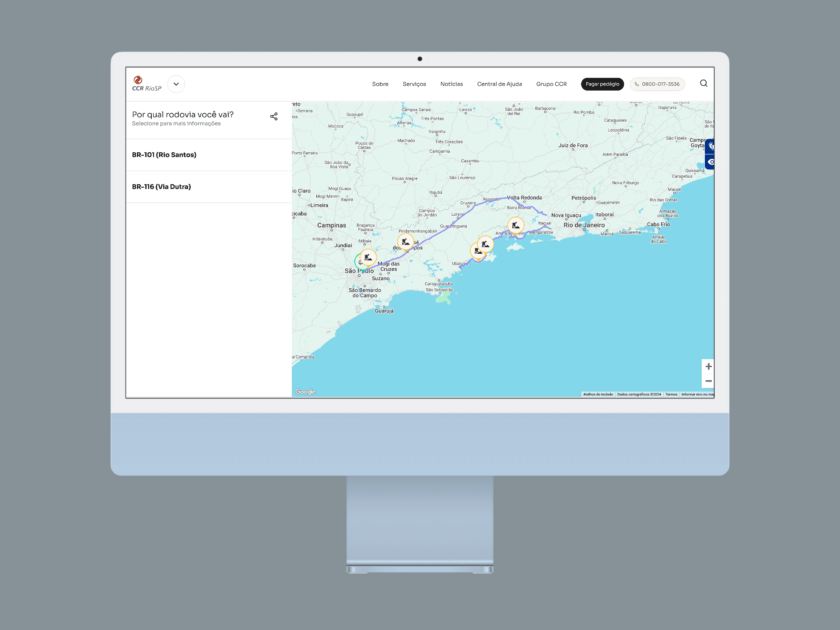
Task: Click the Rio de Janeiro map label
Action: [584, 225]
